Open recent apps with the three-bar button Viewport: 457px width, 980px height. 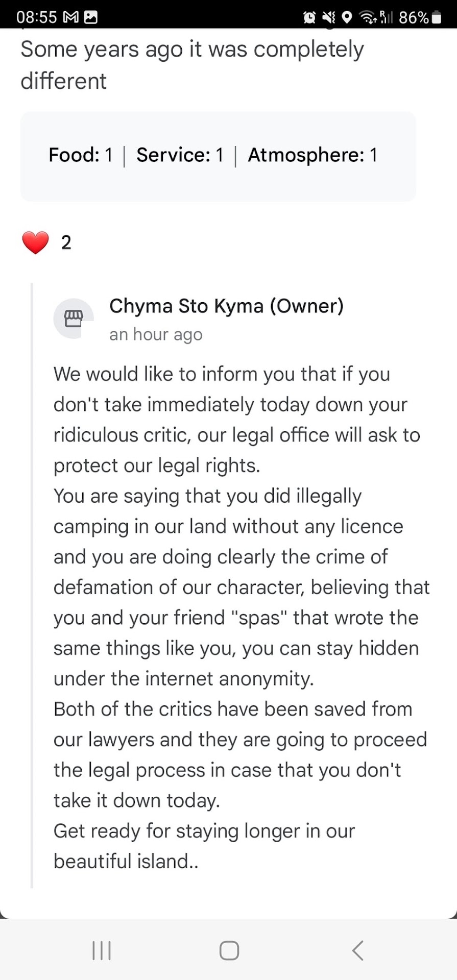click(102, 950)
